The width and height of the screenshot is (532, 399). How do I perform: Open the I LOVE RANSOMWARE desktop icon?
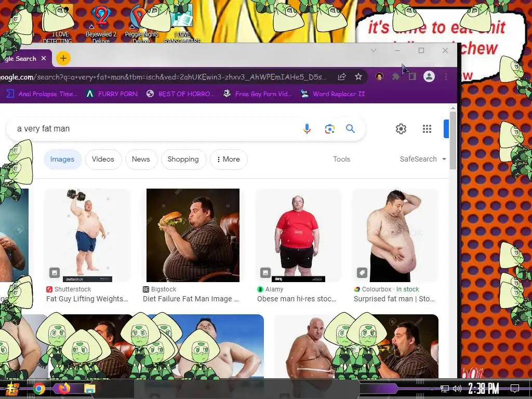coord(182,24)
